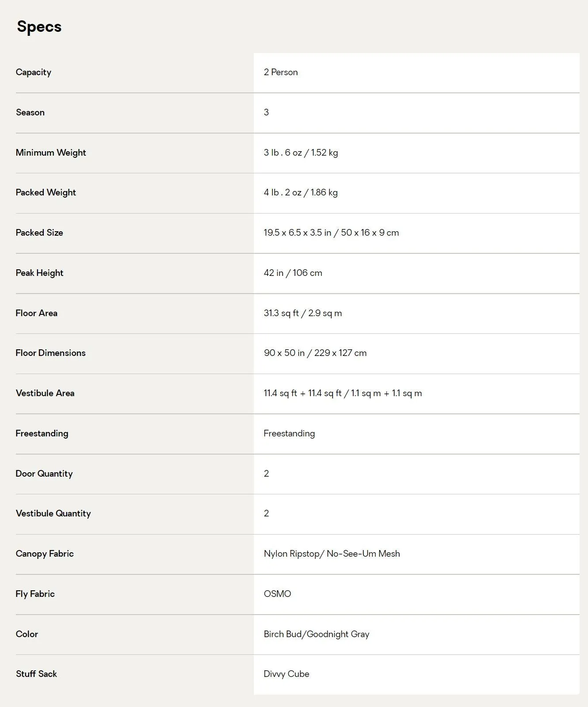Click the Floor Dimensions value
Screen dimensions: 588x707
[x=315, y=353]
